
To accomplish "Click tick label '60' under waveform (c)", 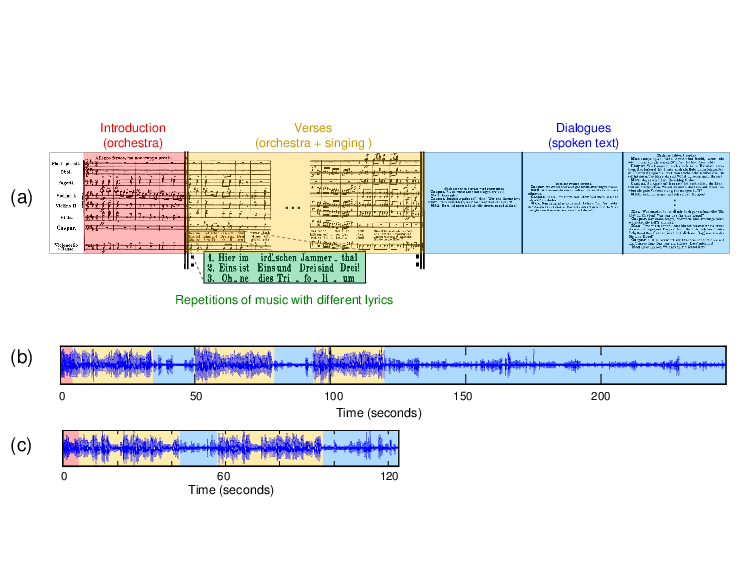I will (223, 476).
